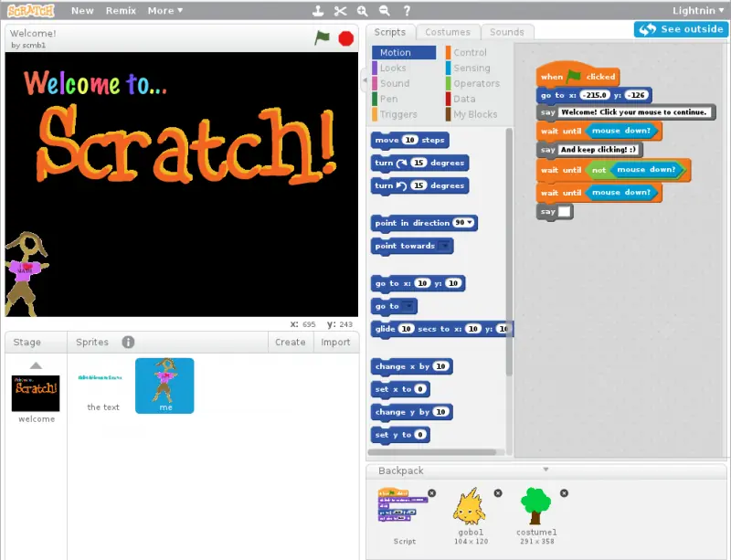
Task: Select the Operators category
Action: (x=474, y=83)
